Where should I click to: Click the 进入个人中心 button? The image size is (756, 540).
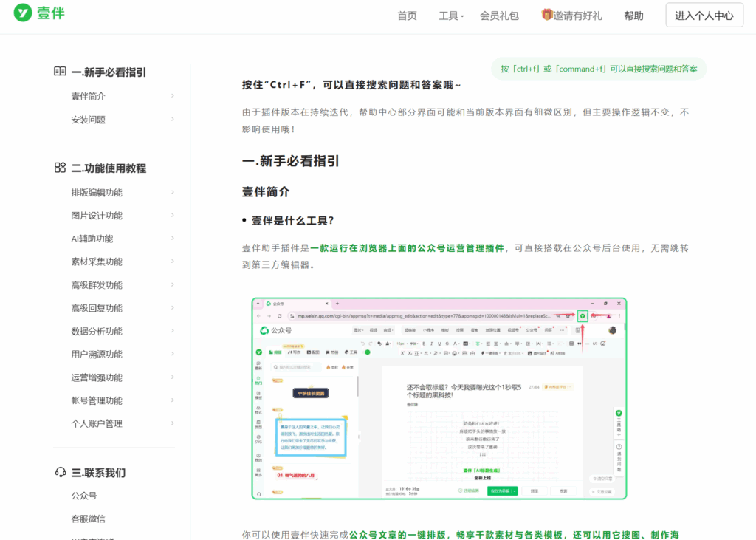(x=704, y=16)
